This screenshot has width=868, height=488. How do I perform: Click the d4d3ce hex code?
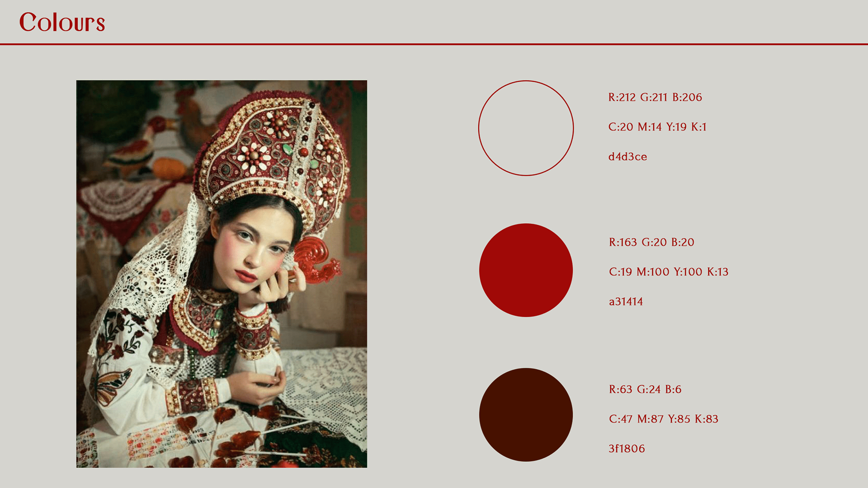point(627,157)
